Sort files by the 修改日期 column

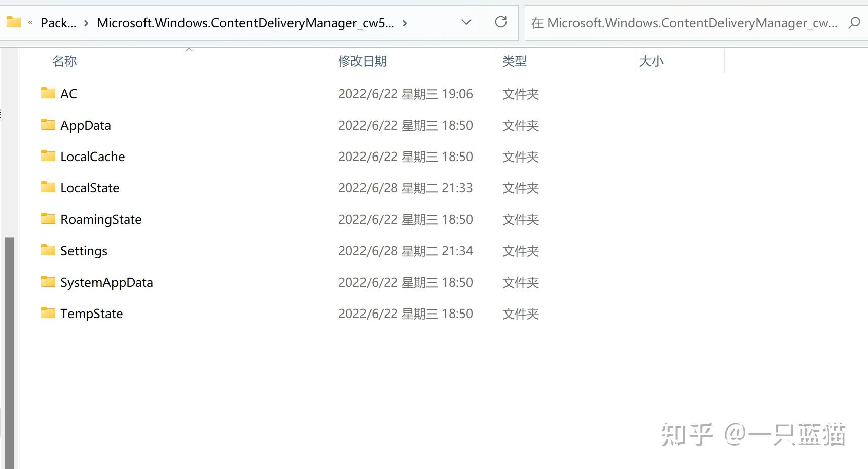pyautogui.click(x=362, y=61)
